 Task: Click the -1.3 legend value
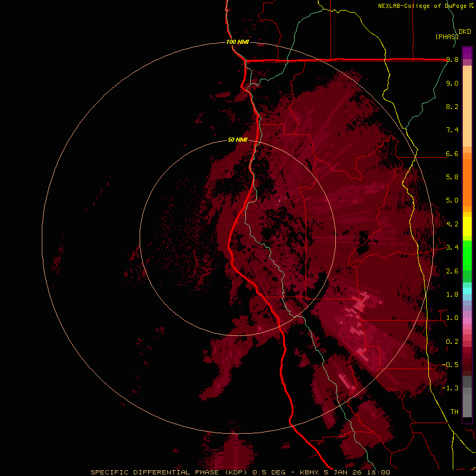tap(450, 388)
